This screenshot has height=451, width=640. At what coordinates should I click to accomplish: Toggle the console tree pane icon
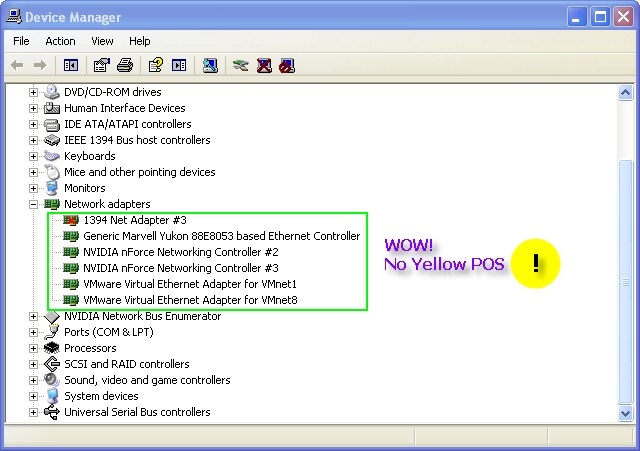(x=71, y=65)
